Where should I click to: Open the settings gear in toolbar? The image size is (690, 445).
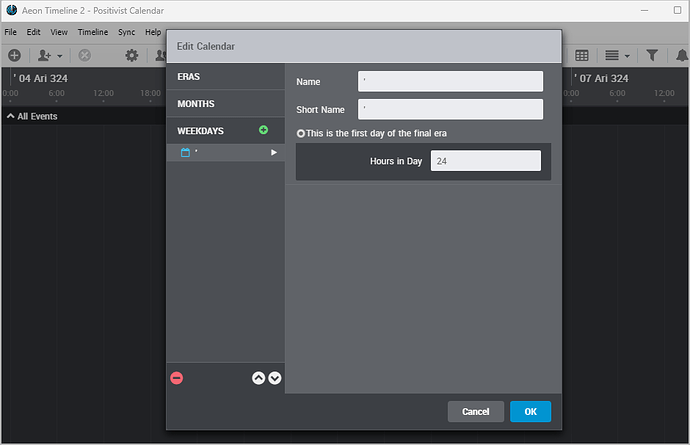click(x=131, y=56)
